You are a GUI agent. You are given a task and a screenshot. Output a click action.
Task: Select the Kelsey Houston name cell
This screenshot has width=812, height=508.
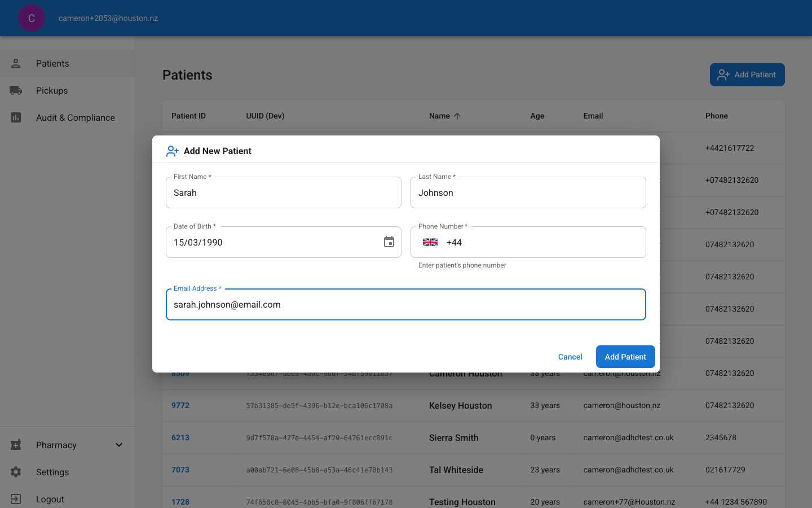tap(461, 405)
